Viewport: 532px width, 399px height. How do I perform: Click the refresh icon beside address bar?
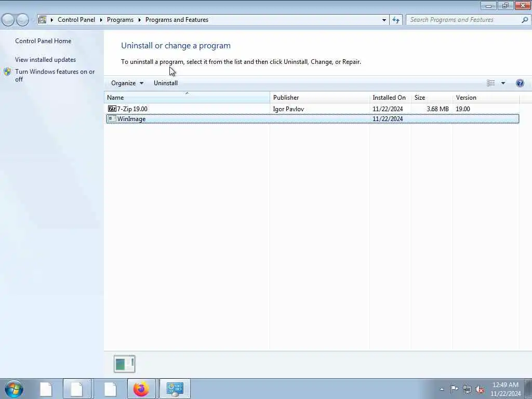(395, 20)
